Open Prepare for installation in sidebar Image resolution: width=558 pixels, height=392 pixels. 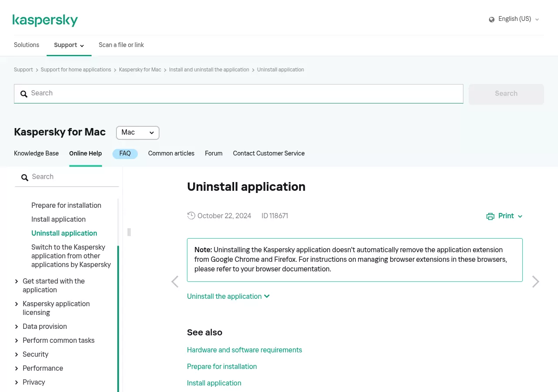[66, 206]
